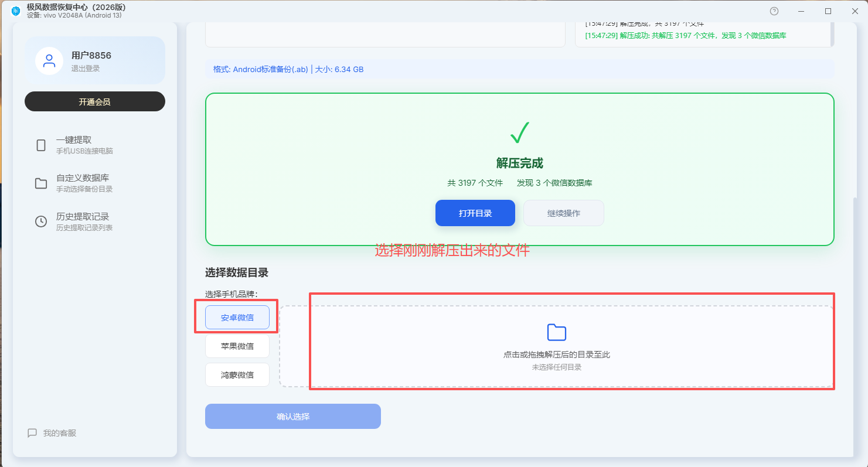Maximize the window

click(x=828, y=11)
